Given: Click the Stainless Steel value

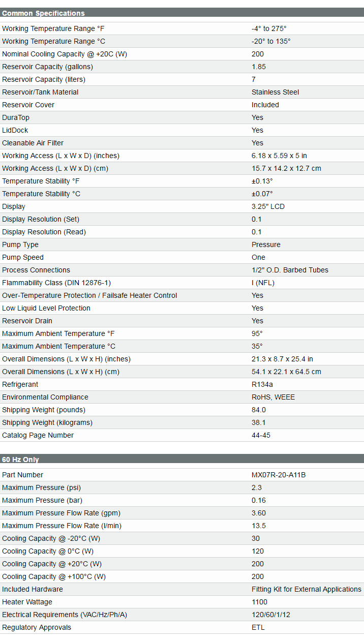Looking at the screenshot, I should [x=275, y=92].
